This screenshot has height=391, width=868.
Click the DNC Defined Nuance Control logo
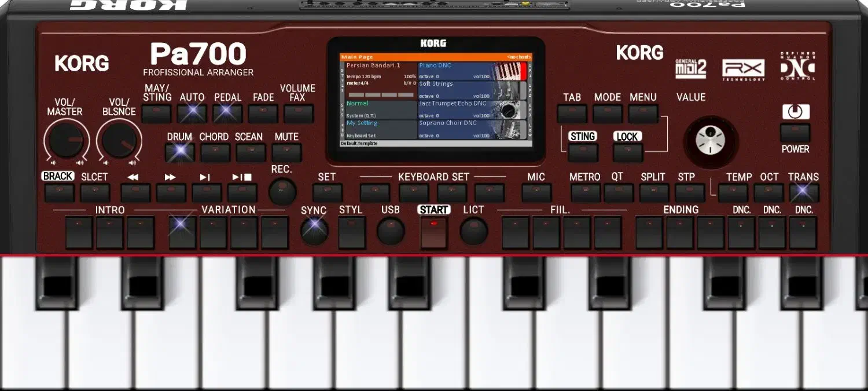(x=797, y=67)
